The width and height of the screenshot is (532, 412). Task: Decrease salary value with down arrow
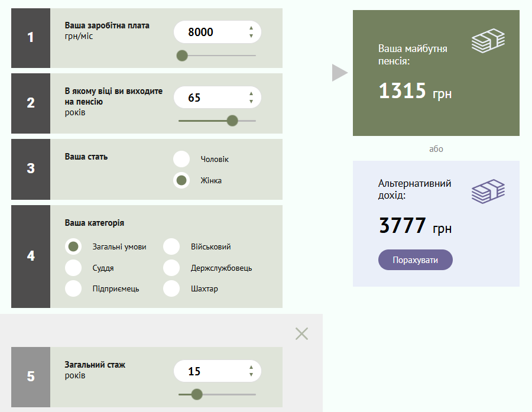coord(251,37)
